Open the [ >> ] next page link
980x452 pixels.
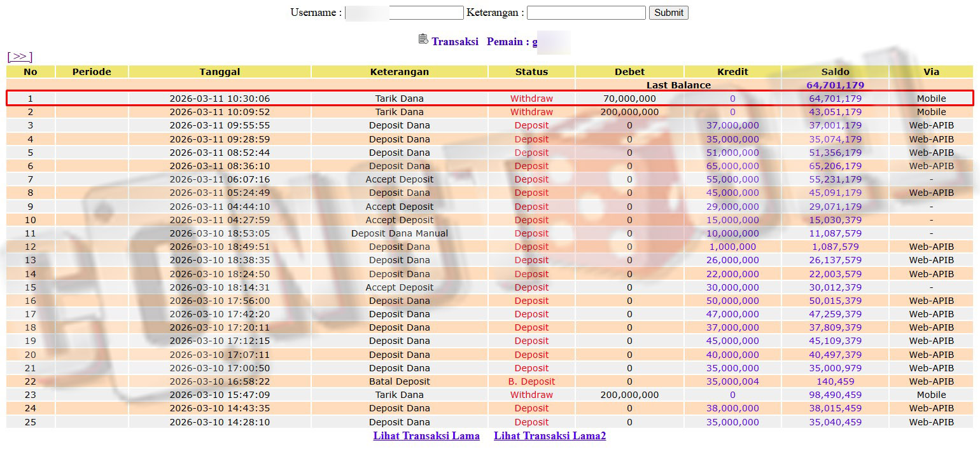[x=20, y=57]
